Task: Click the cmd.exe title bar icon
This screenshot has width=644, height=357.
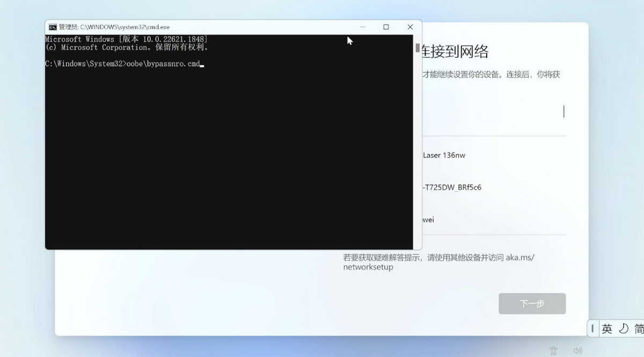Action: click(x=53, y=27)
